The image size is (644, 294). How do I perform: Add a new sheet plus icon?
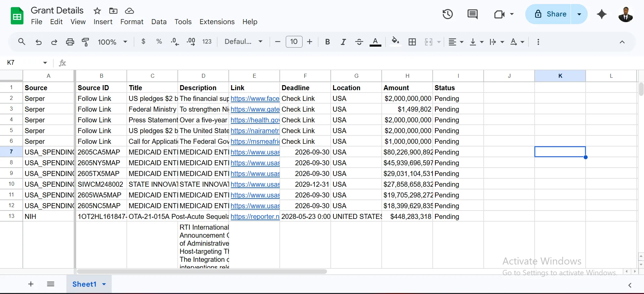pos(31,284)
